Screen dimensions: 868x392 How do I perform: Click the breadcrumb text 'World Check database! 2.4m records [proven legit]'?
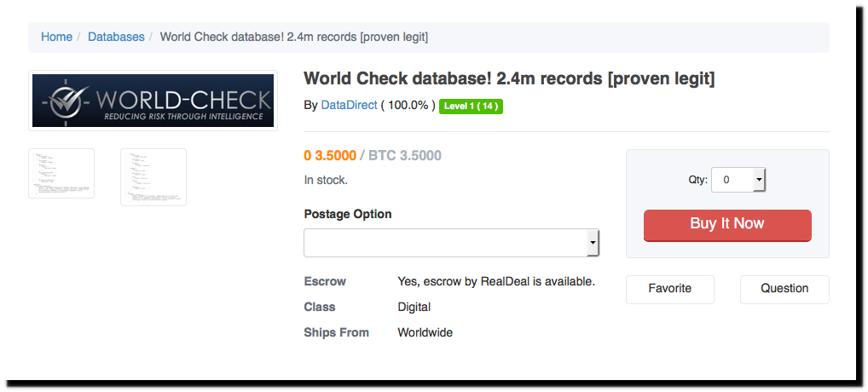(294, 37)
